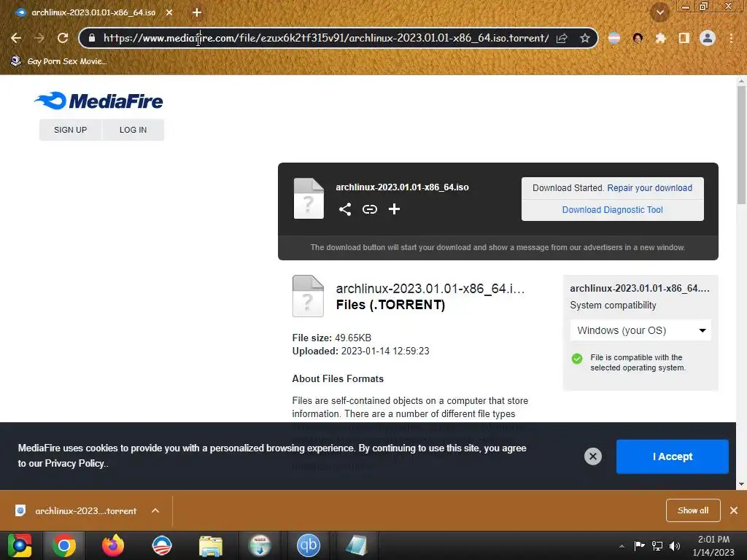747x560 pixels.
Task: Toggle the Chrome side panel icon
Action: click(x=684, y=38)
